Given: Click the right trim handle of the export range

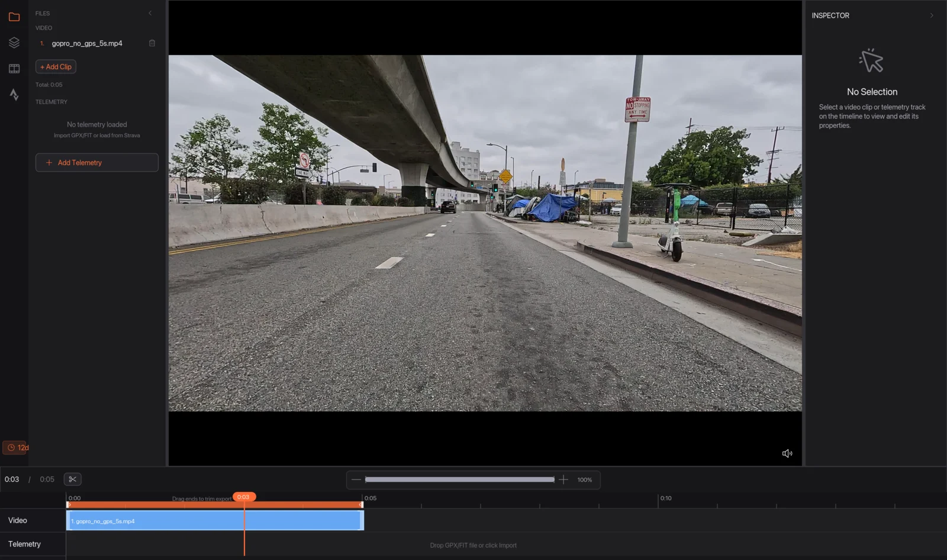Looking at the screenshot, I should pos(362,505).
